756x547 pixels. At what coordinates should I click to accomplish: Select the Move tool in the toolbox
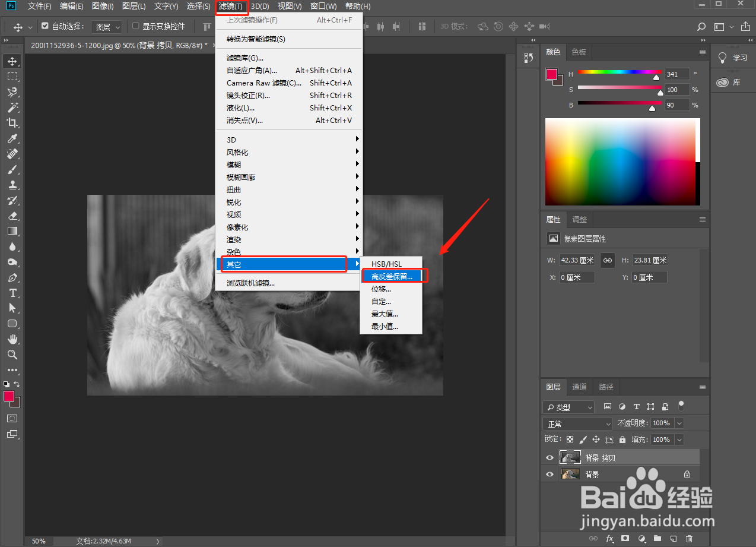(x=12, y=61)
